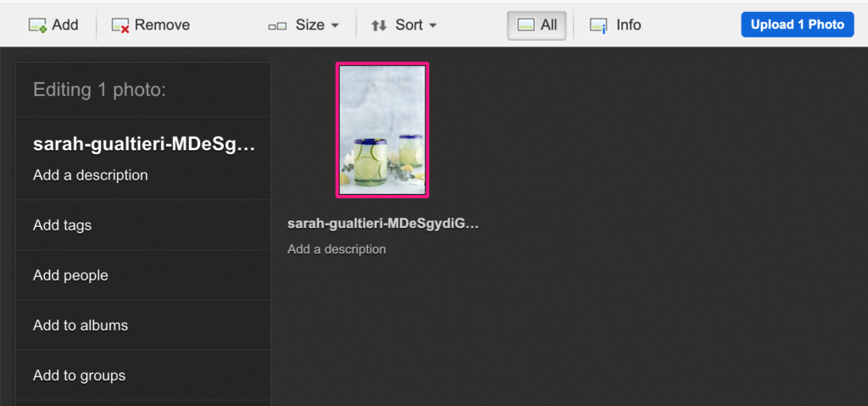Viewport: 868px width, 406px height.
Task: Open Add tags in sidebar
Action: tap(142, 225)
